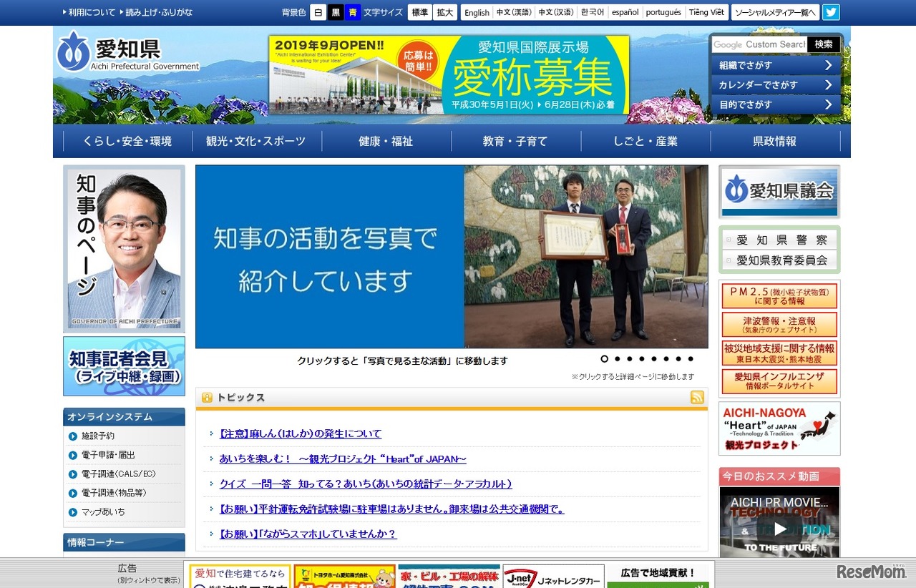Switch text size to 拡大
The image size is (916, 588).
point(445,12)
